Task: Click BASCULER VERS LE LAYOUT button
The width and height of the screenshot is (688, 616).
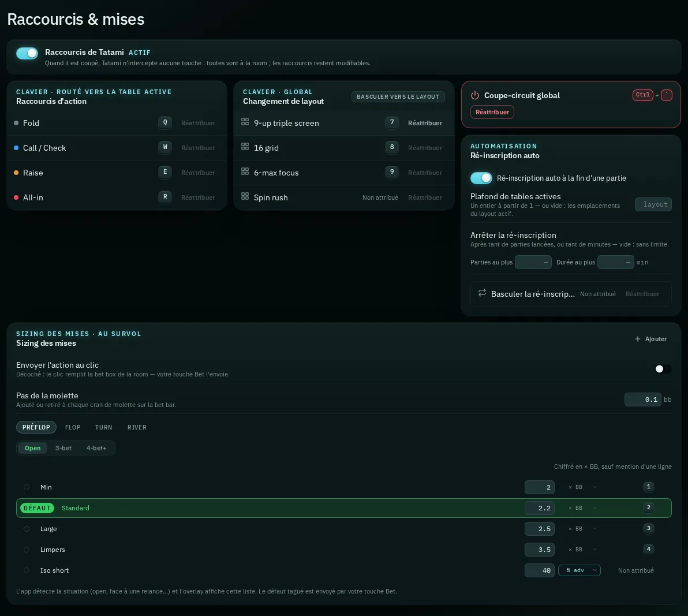Action: (398, 96)
